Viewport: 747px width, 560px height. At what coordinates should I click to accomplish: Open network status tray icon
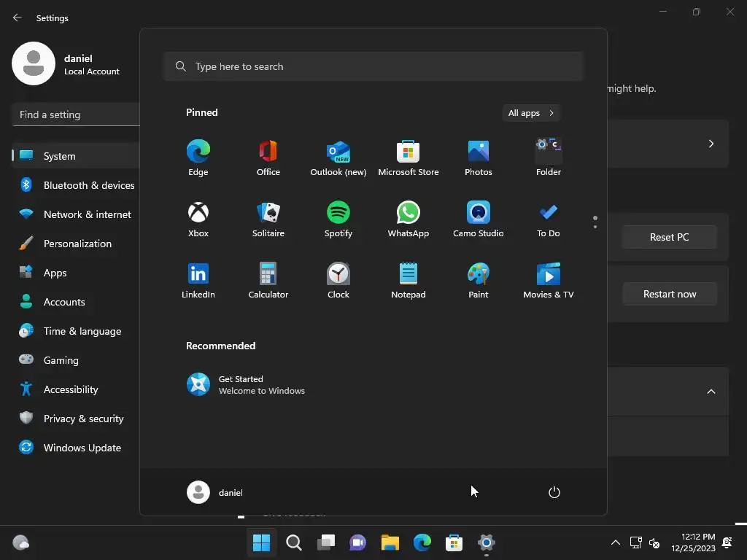pyautogui.click(x=636, y=542)
